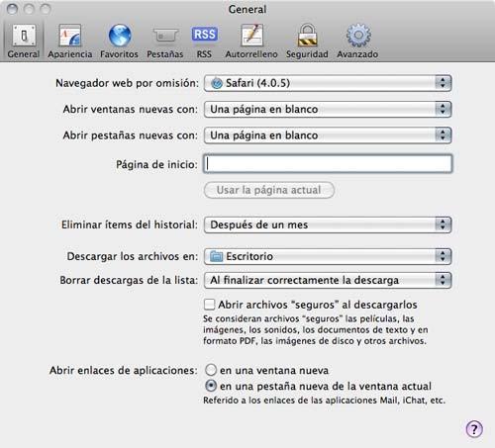
Task: Select en una ventana nueva radio button
Action: click(x=211, y=370)
